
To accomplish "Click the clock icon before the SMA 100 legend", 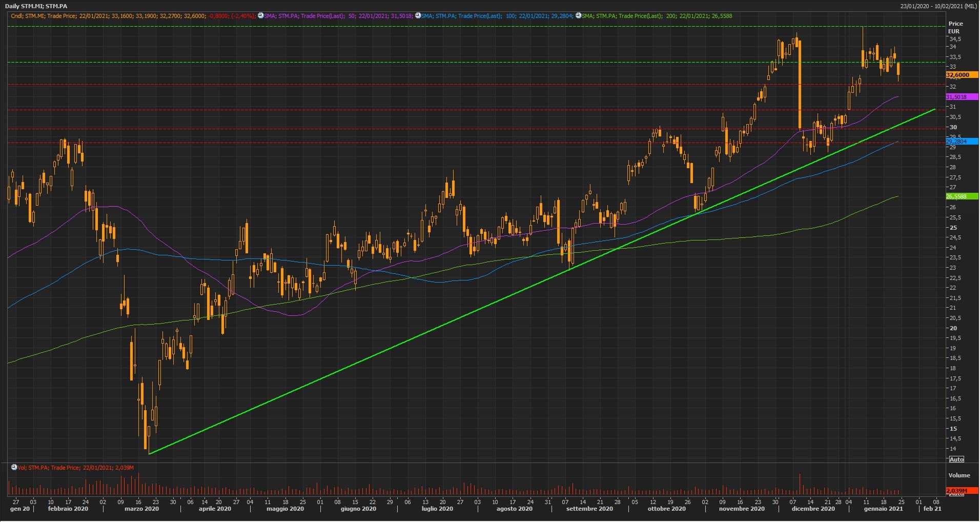I will [418, 16].
